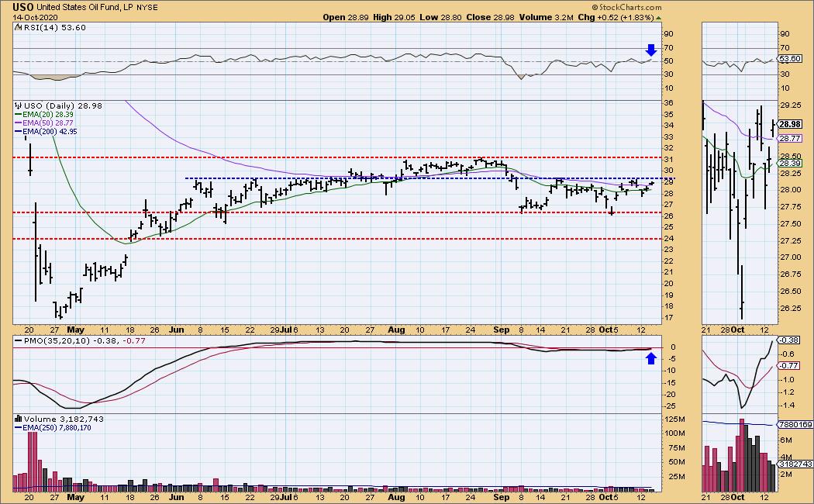Click the NYSE exchange label
The height and width of the screenshot is (504, 814).
tap(147, 8)
